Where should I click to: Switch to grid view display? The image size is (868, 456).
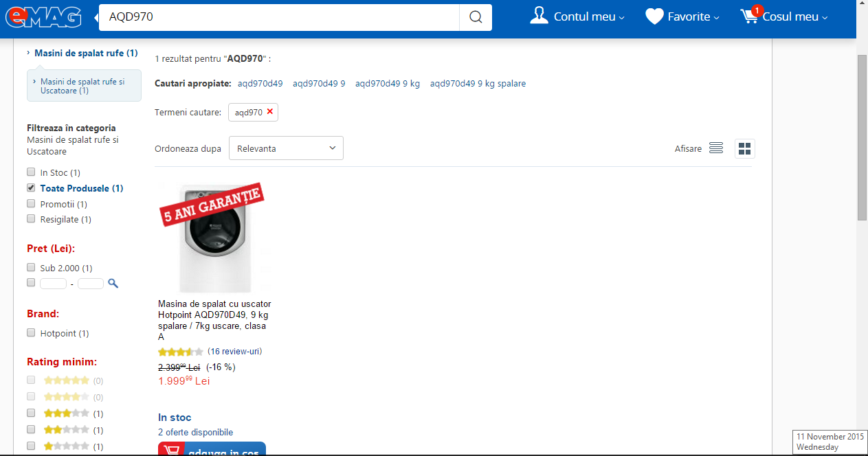click(x=745, y=148)
